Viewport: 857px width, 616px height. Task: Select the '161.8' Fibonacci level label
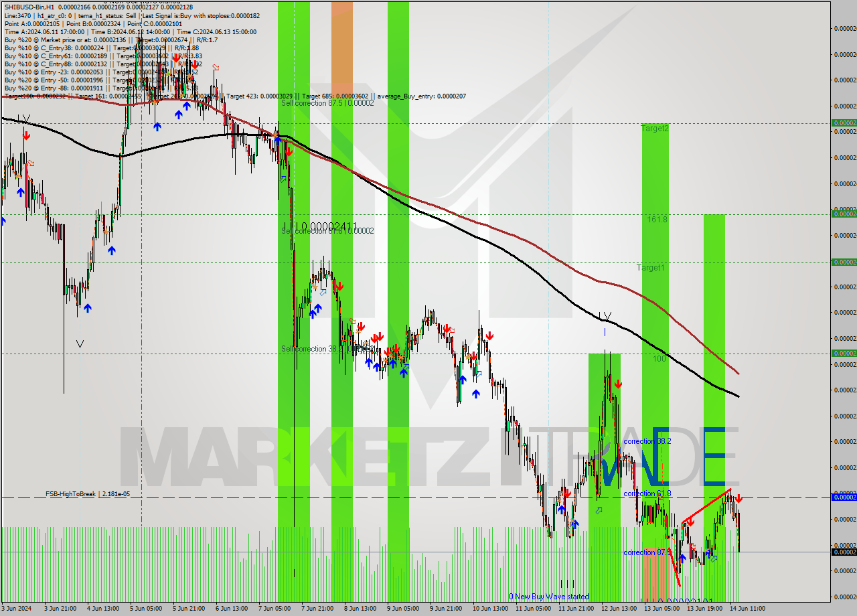[657, 219]
